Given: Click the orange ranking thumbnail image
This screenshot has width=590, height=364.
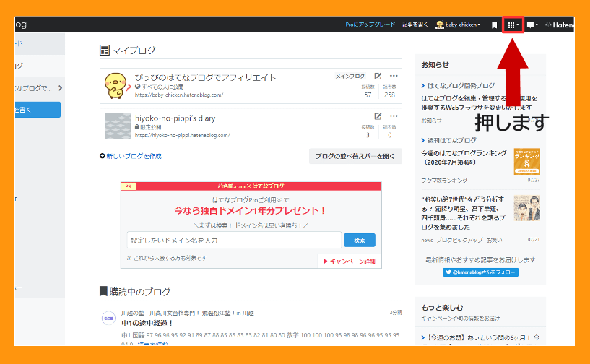Looking at the screenshot, I should 526,161.
